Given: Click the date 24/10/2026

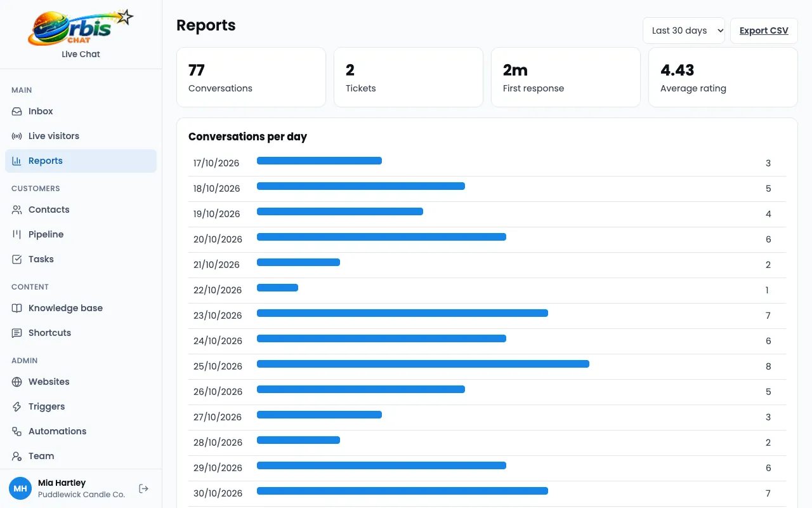Looking at the screenshot, I should coord(218,341).
